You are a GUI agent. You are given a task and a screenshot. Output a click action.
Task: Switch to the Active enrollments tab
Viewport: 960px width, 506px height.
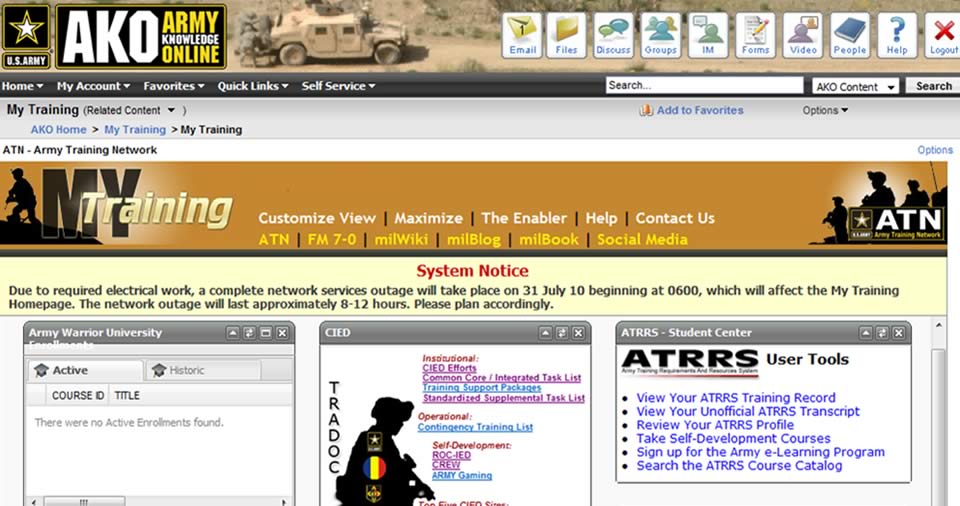[85, 370]
